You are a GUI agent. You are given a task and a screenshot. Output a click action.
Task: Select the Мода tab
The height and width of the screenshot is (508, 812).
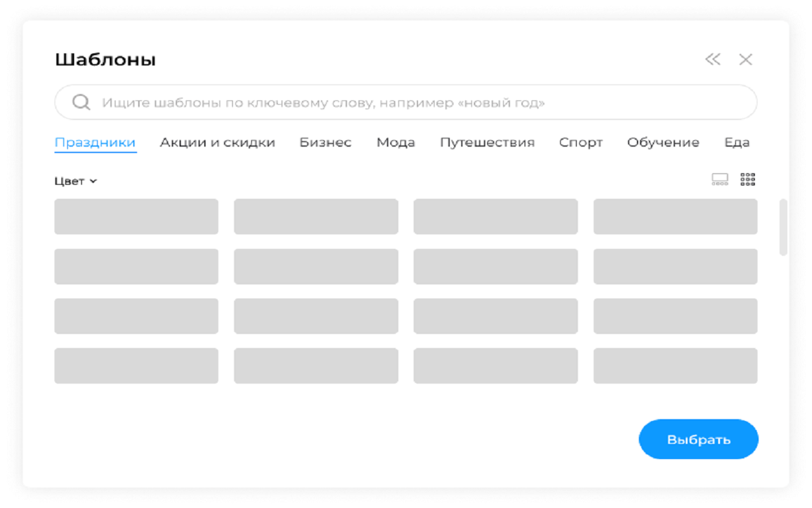pos(396,143)
